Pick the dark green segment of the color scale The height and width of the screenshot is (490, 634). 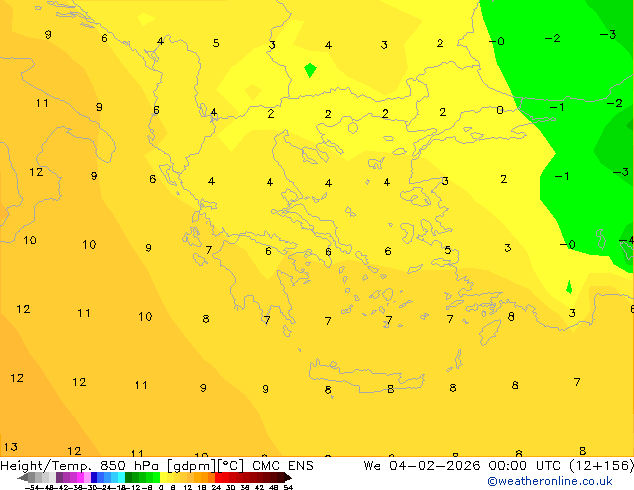129,477
